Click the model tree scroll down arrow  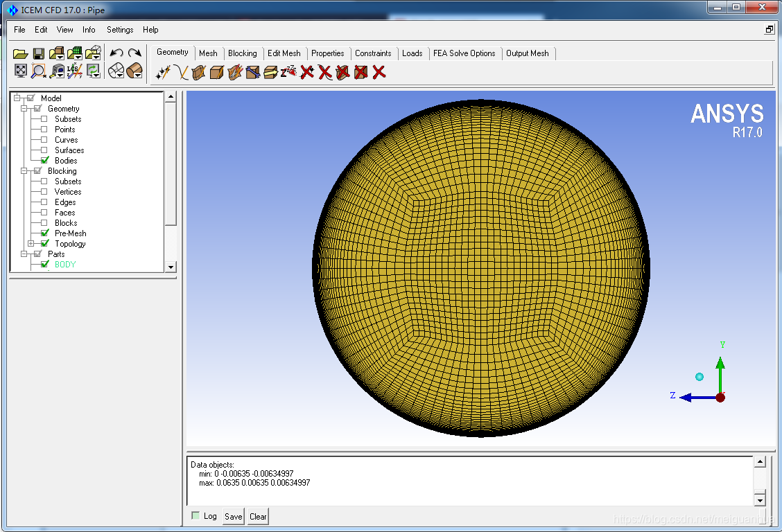point(171,267)
